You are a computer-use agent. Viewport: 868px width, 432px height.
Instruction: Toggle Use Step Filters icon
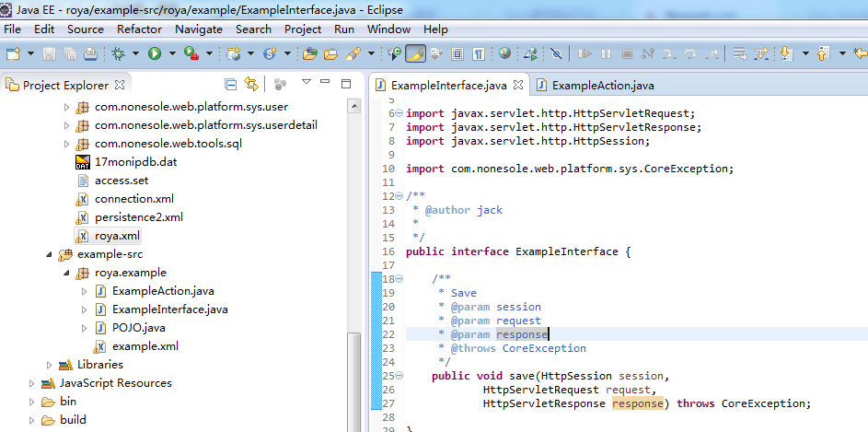pos(762,53)
